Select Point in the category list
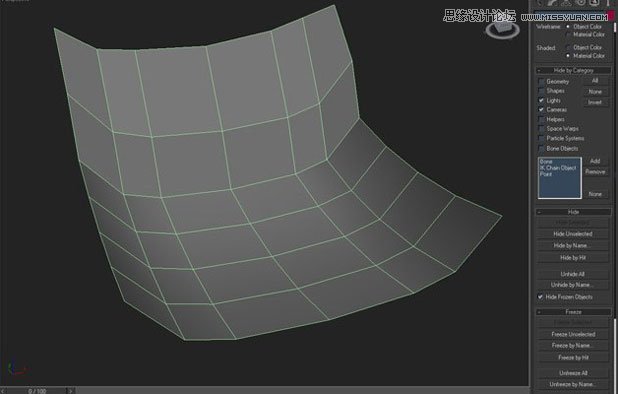Screen dimensions: 618x394 coord(545,174)
